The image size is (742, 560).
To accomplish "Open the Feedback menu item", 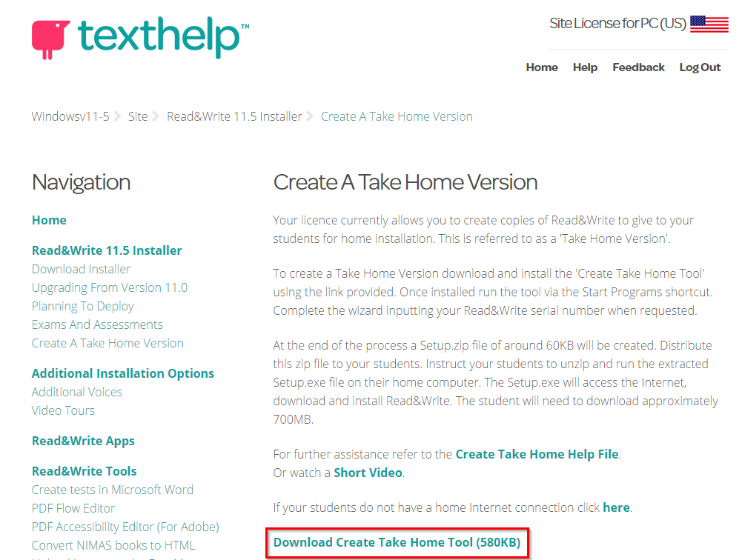I will [x=638, y=67].
